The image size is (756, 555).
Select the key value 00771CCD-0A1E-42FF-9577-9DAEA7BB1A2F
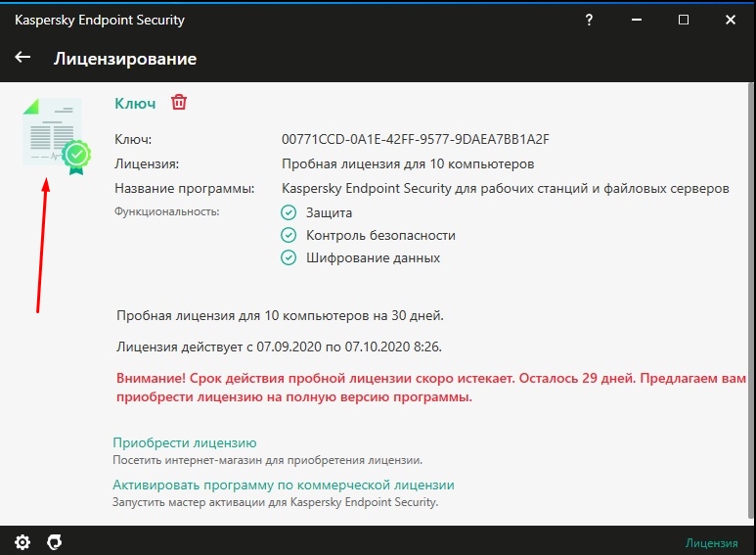pos(415,139)
